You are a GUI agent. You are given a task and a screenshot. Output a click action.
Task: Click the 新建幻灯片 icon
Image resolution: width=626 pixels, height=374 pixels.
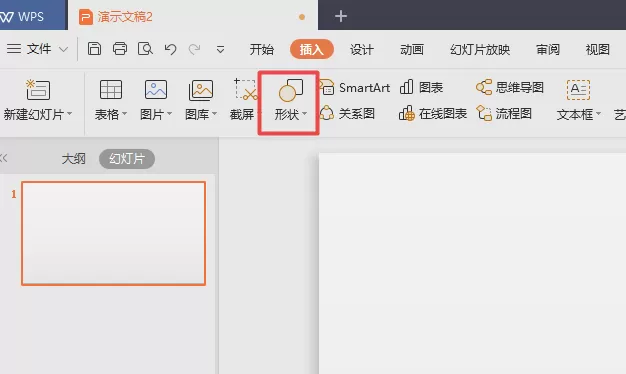click(x=38, y=89)
